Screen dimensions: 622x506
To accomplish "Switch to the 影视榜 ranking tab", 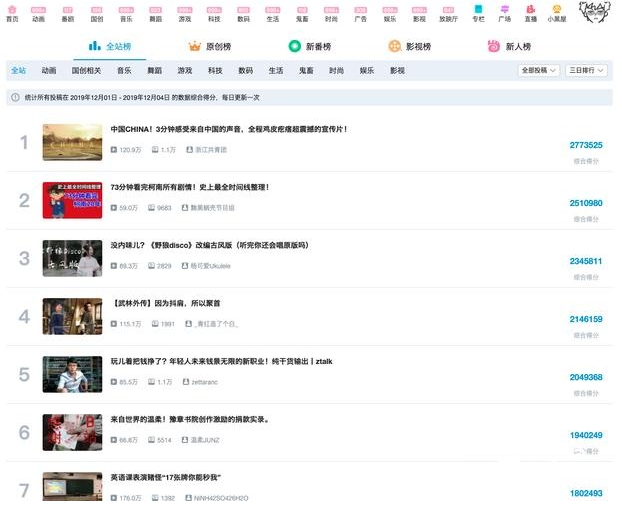I will coord(410,46).
